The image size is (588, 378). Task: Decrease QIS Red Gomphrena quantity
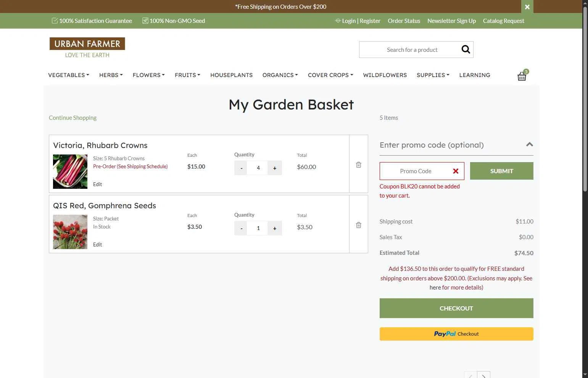[241, 228]
